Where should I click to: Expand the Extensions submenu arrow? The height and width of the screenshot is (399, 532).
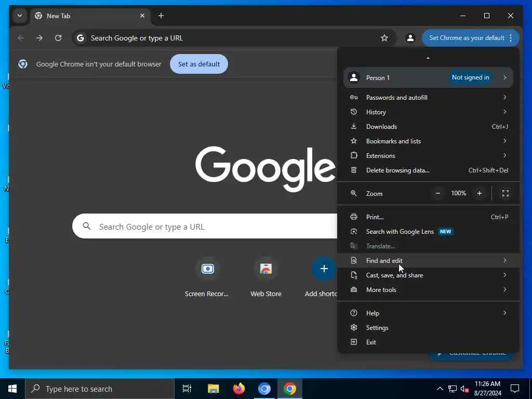(505, 155)
